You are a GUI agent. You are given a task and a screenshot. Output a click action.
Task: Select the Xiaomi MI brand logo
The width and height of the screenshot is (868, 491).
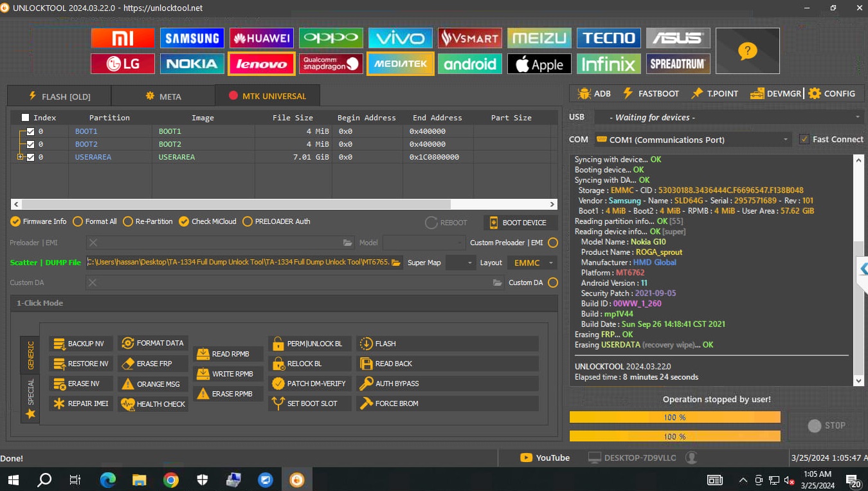click(123, 38)
